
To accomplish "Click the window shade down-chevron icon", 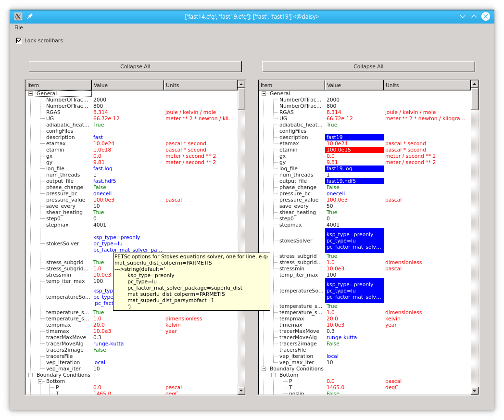I will pyautogui.click(x=463, y=16).
